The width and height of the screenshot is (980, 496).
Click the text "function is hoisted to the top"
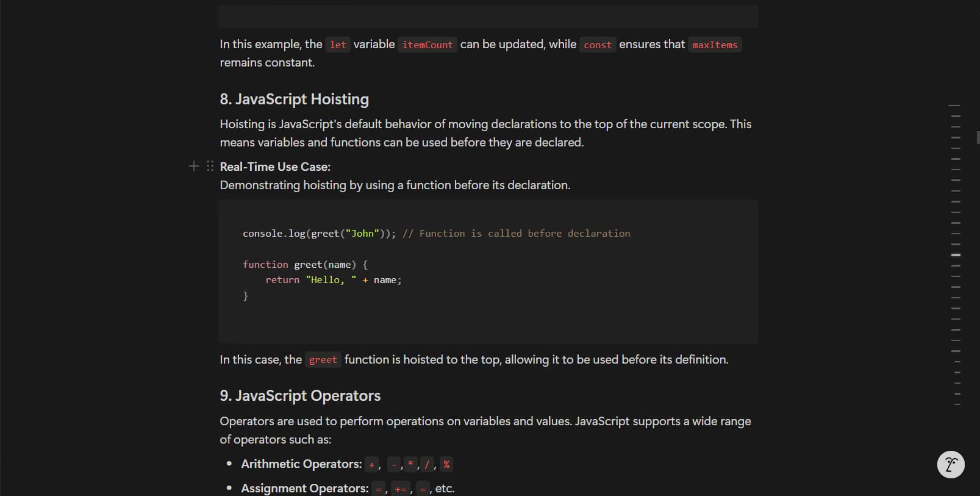422,359
